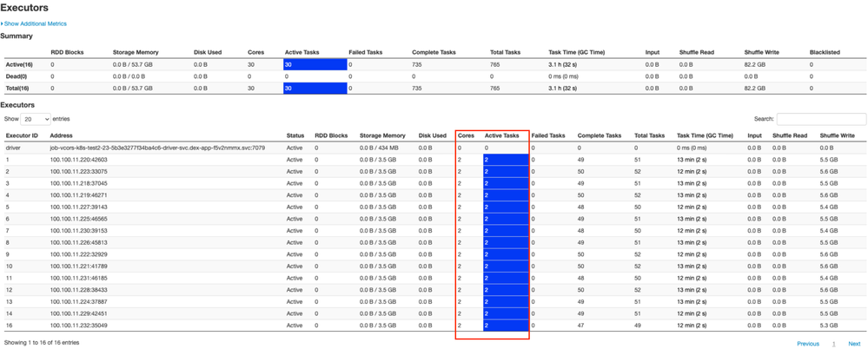The width and height of the screenshot is (868, 349).
Task: Click the 0.0 B / 434 MB storage memory cell
Action: pyautogui.click(x=380, y=148)
